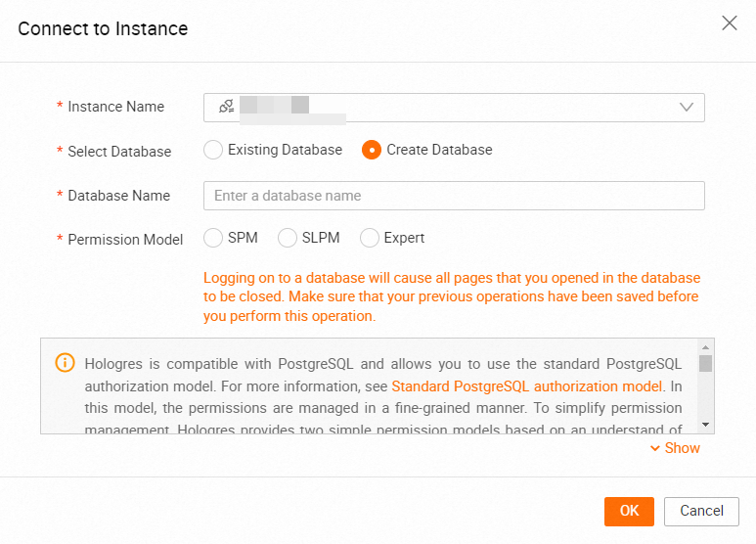Image resolution: width=756 pixels, height=544 pixels.
Task: Pick the SLPM permission model
Action: (x=288, y=238)
